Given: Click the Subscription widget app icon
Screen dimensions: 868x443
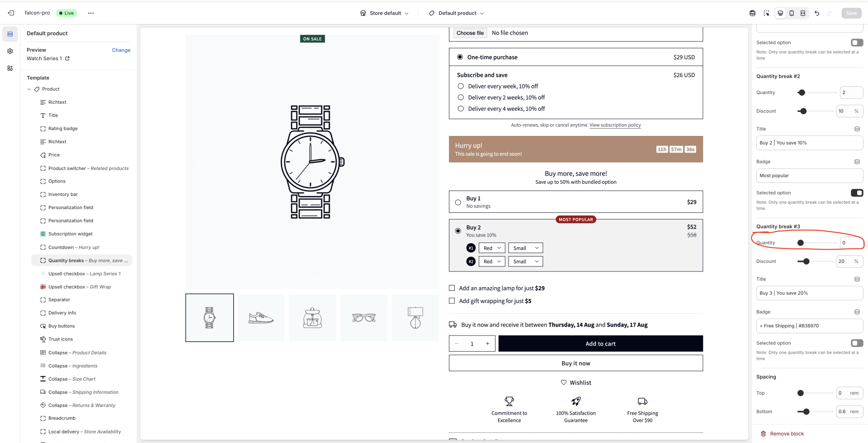Looking at the screenshot, I should [43, 234].
